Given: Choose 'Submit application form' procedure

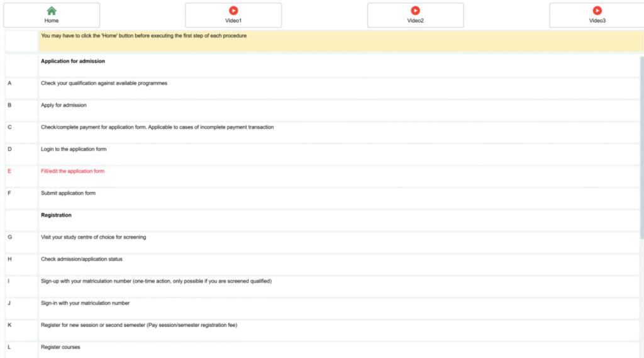Looking at the screenshot, I should (68, 193).
